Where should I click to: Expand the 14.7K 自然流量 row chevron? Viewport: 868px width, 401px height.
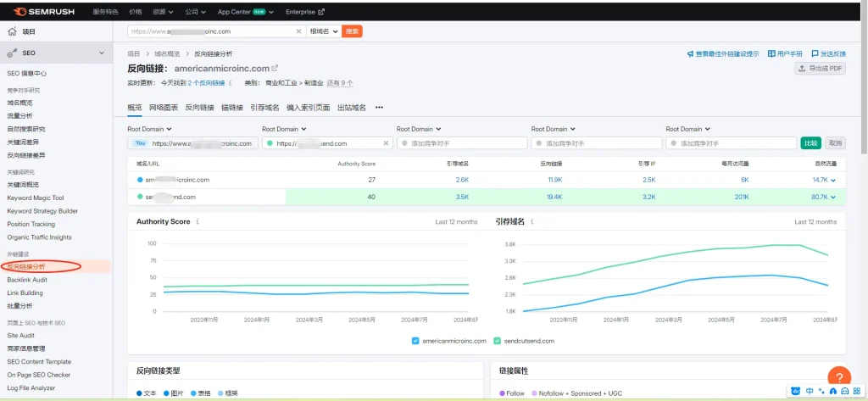click(833, 180)
